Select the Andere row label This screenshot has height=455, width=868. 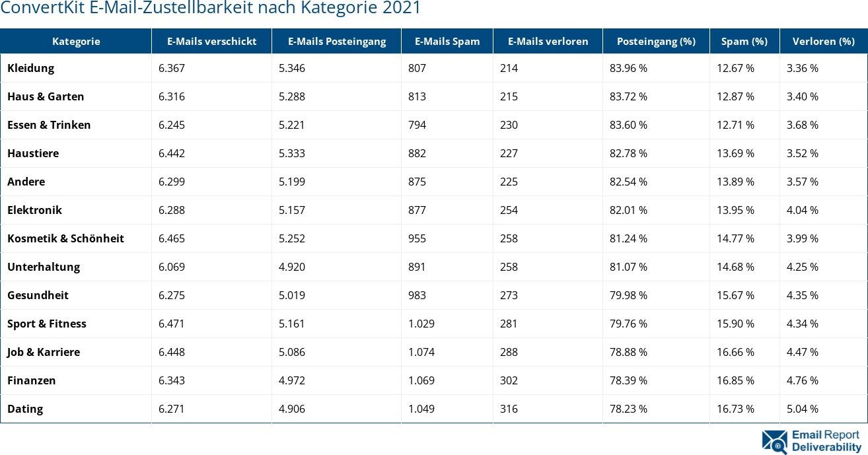pos(26,182)
